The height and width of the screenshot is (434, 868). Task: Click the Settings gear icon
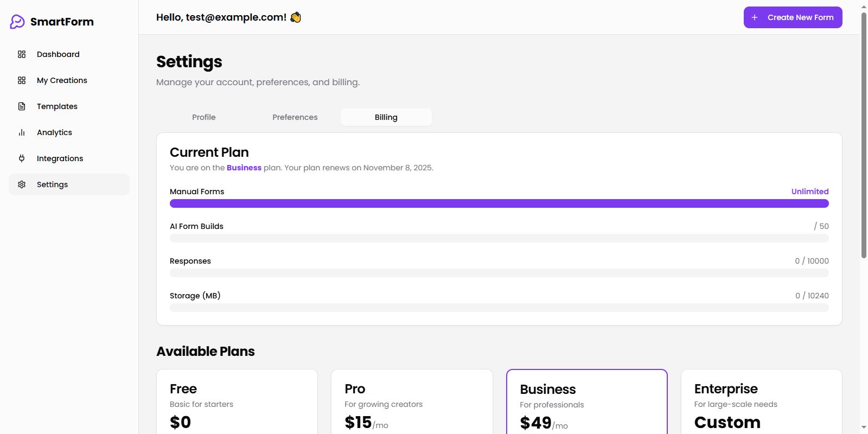(x=22, y=184)
